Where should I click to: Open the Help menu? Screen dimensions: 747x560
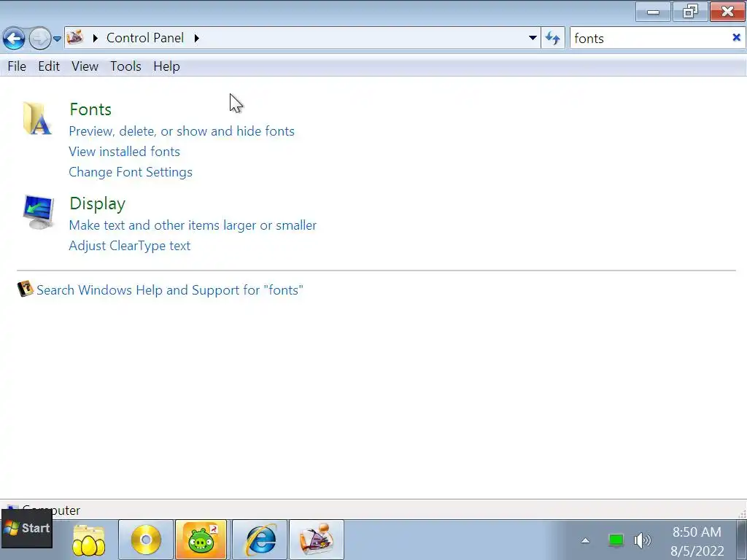pyautogui.click(x=166, y=66)
